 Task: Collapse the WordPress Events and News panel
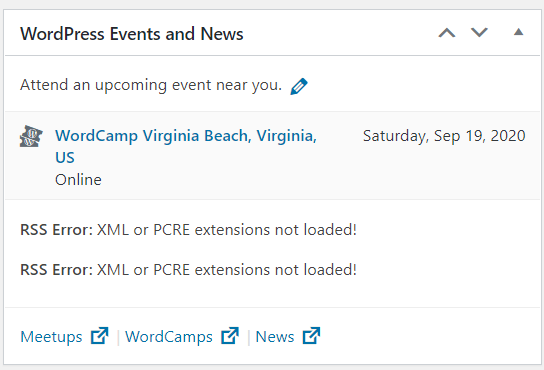pos(518,32)
